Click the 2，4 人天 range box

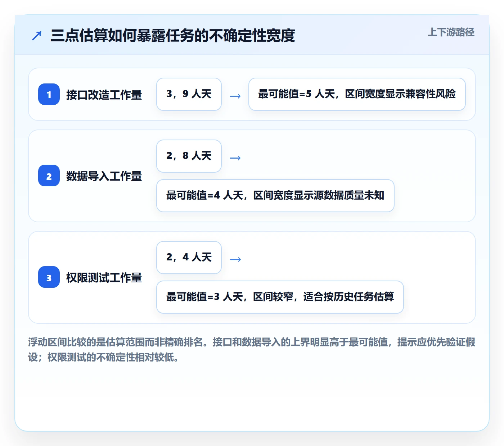(189, 258)
